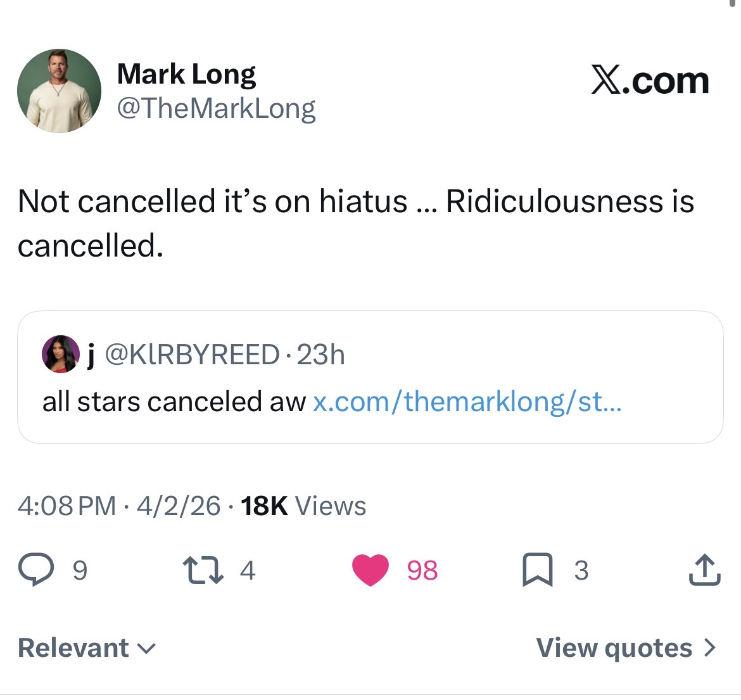Click the quoted user's small avatar
741x700 pixels.
click(60, 354)
